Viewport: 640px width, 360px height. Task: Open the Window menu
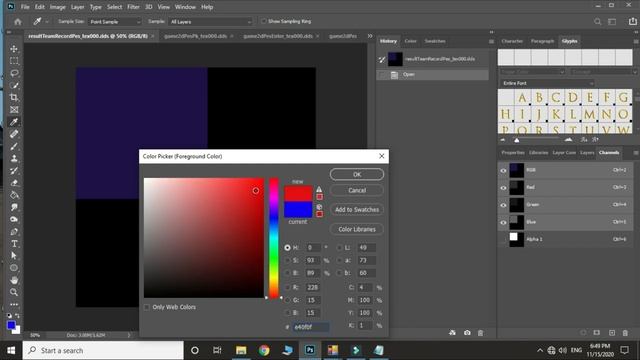coord(185,7)
